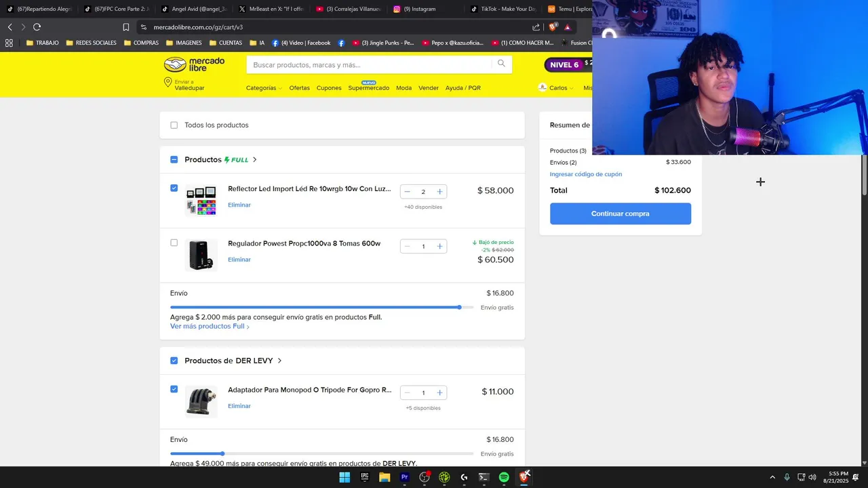
Task: Open the share page icon
Action: 536,27
